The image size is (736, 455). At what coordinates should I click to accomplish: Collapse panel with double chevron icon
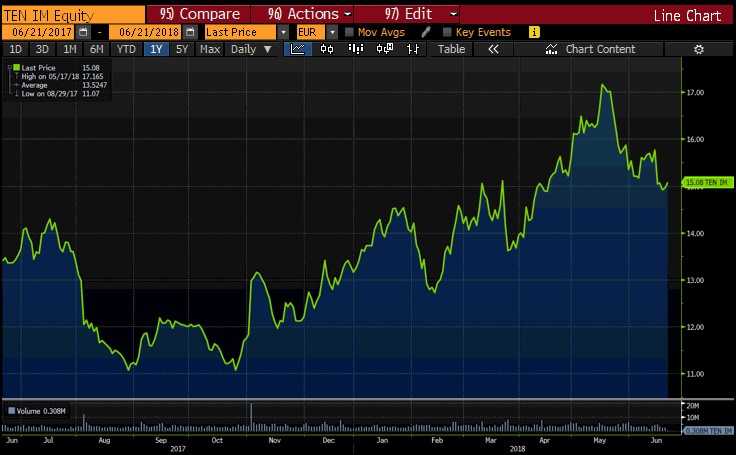493,49
